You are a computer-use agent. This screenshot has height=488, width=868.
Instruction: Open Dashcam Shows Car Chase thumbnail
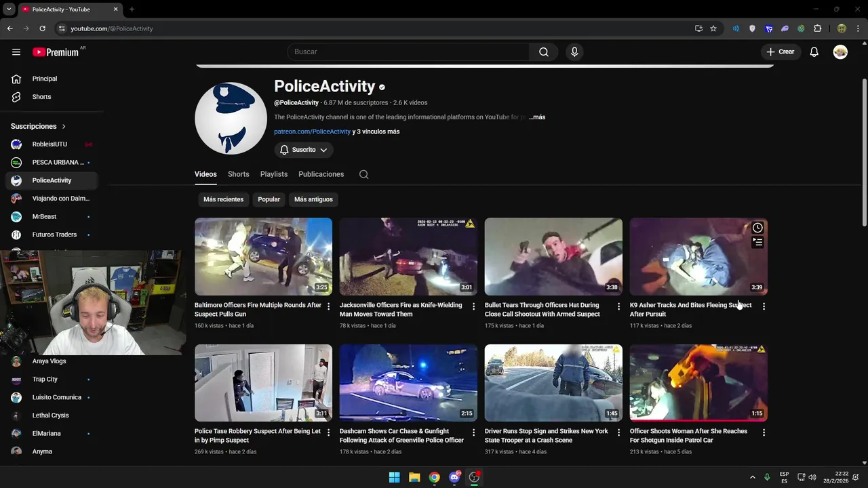[408, 383]
